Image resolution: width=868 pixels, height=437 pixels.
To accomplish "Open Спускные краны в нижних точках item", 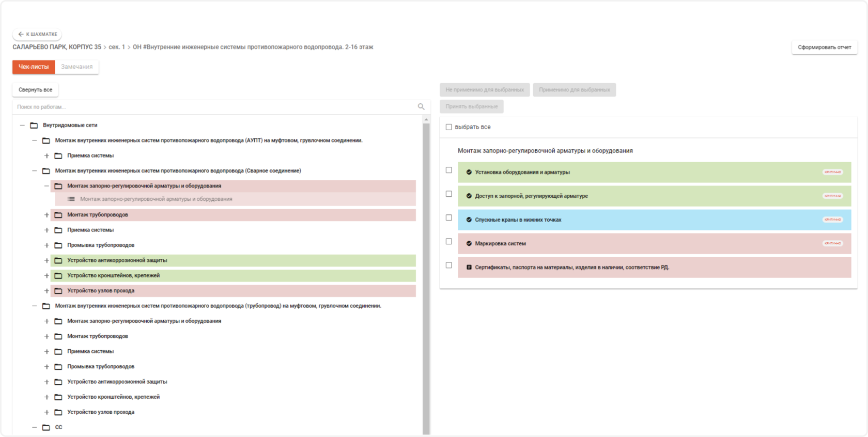I will point(654,220).
